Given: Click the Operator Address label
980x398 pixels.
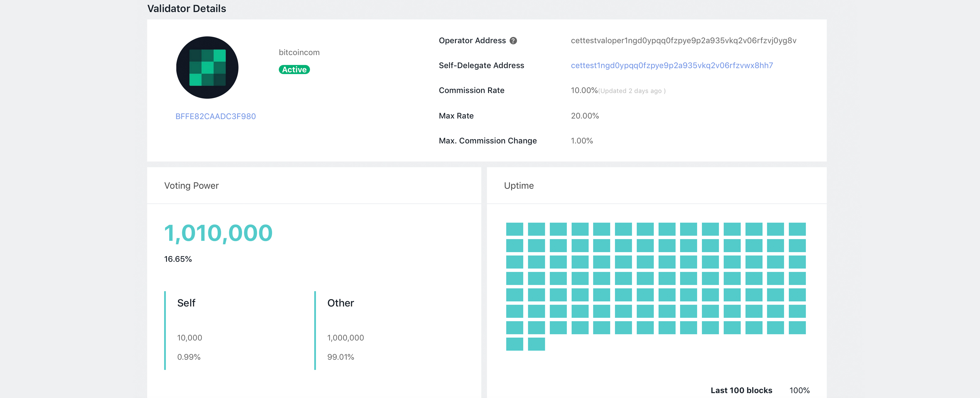Looking at the screenshot, I should (472, 41).
